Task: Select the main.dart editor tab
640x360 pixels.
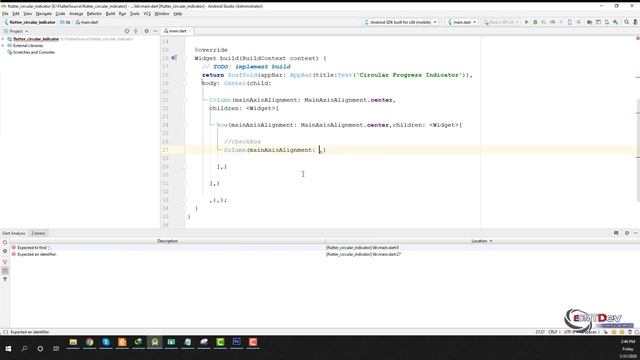Action: pos(177,31)
